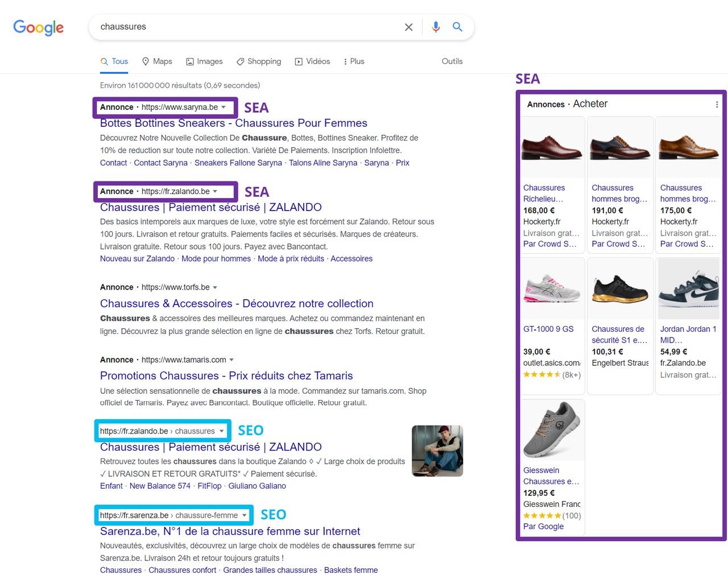Click Contact Saryna sitelink

pyautogui.click(x=160, y=163)
